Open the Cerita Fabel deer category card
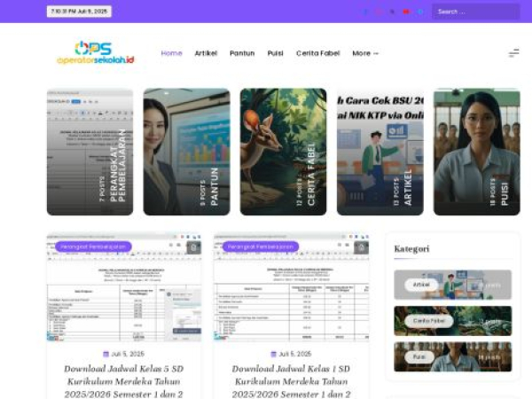This screenshot has height=399, width=532. coord(283,152)
